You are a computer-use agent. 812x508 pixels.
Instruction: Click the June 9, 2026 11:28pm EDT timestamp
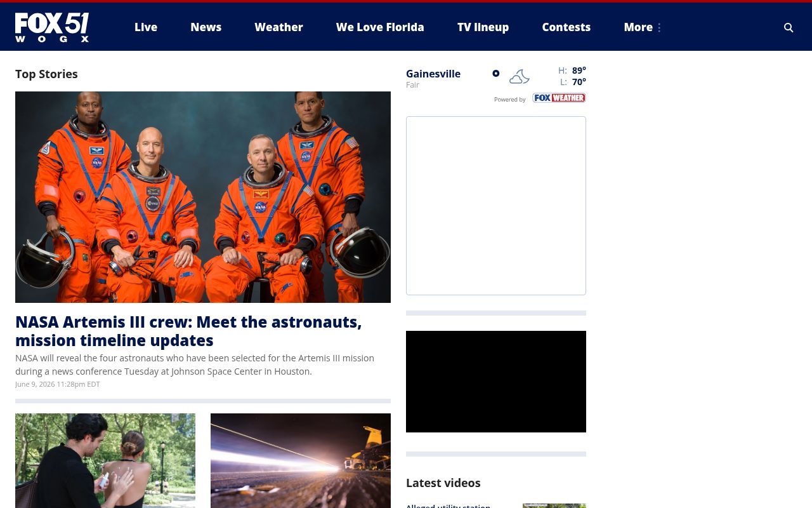(x=58, y=384)
